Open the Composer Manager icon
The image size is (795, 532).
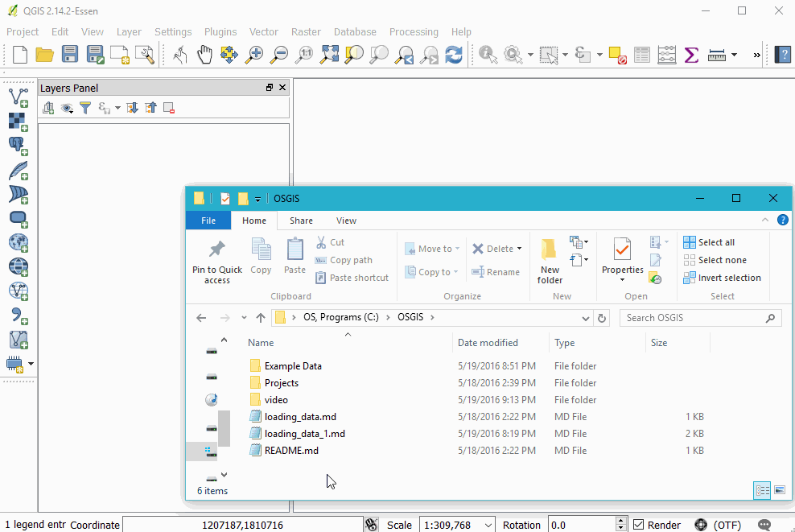(x=145, y=54)
